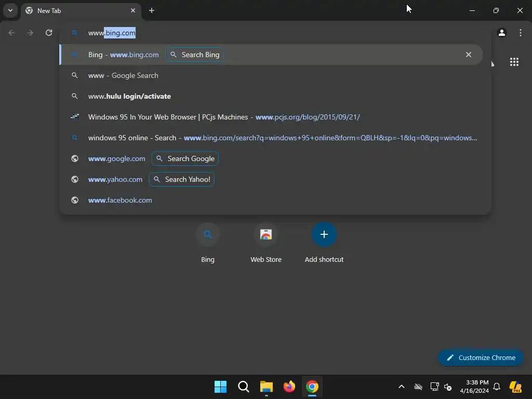
Task: Click the address bar with www.bing.com
Action: coord(275,33)
